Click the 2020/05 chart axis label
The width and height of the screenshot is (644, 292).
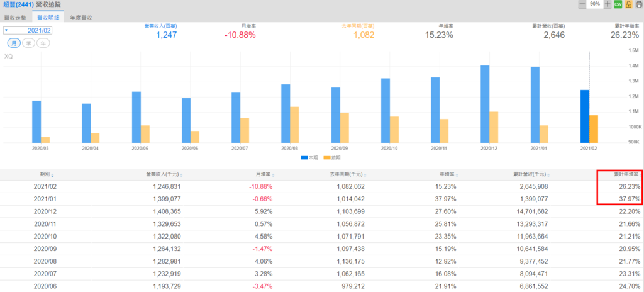pyautogui.click(x=140, y=148)
